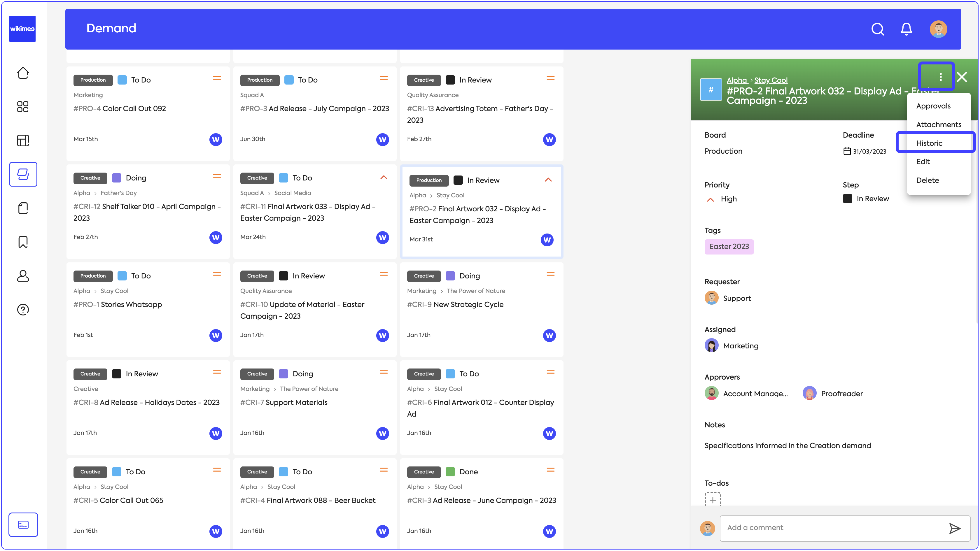The image size is (980, 551).
Task: Click priority icon on #PRO-4 card
Action: pos(217,78)
